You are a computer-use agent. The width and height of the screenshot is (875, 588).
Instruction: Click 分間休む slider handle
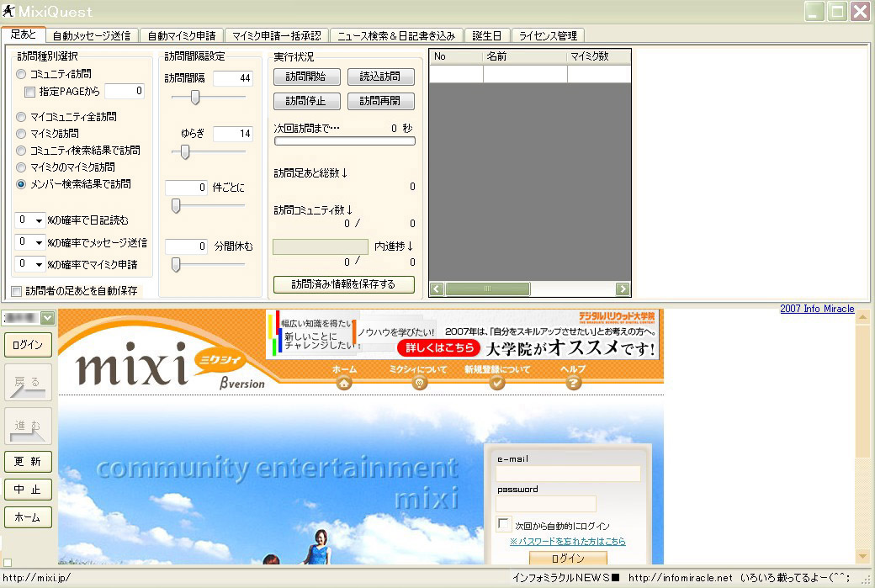tap(176, 264)
